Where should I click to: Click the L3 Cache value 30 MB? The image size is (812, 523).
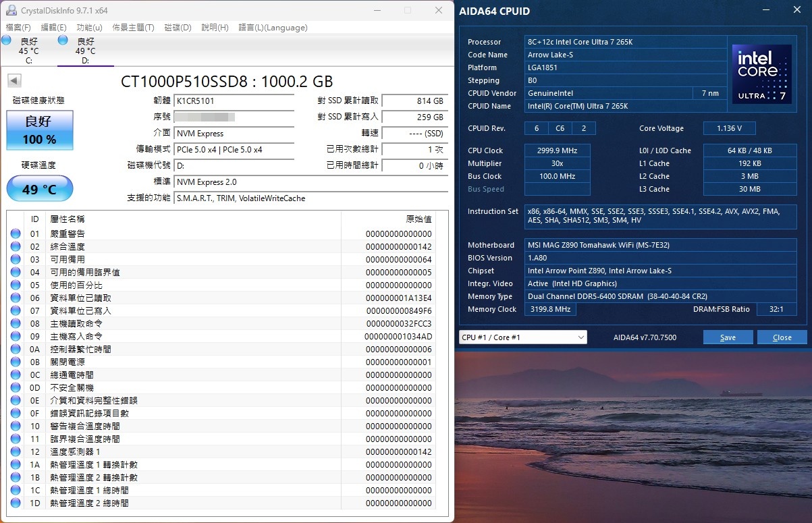point(750,189)
